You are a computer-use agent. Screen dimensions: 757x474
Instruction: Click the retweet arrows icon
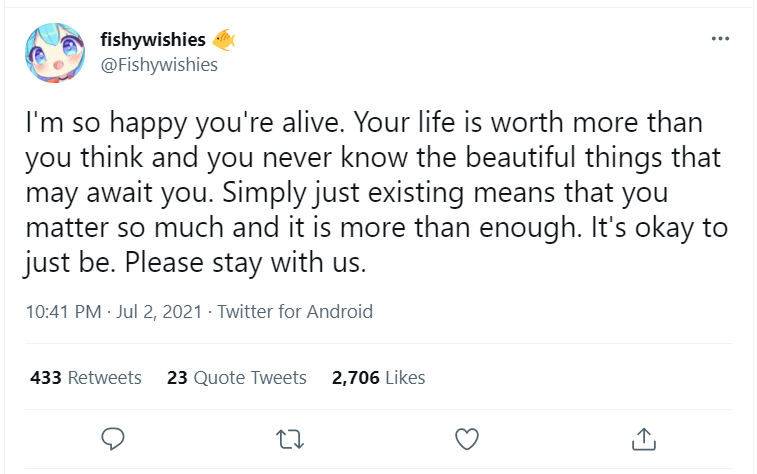click(x=290, y=439)
